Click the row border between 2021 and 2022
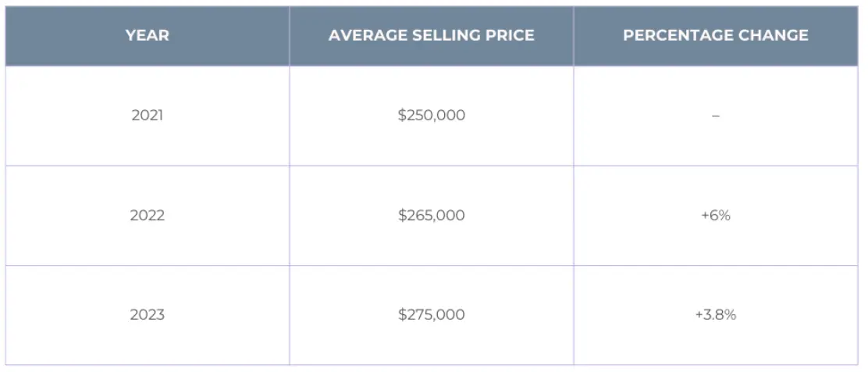The height and width of the screenshot is (372, 868). pos(431,166)
